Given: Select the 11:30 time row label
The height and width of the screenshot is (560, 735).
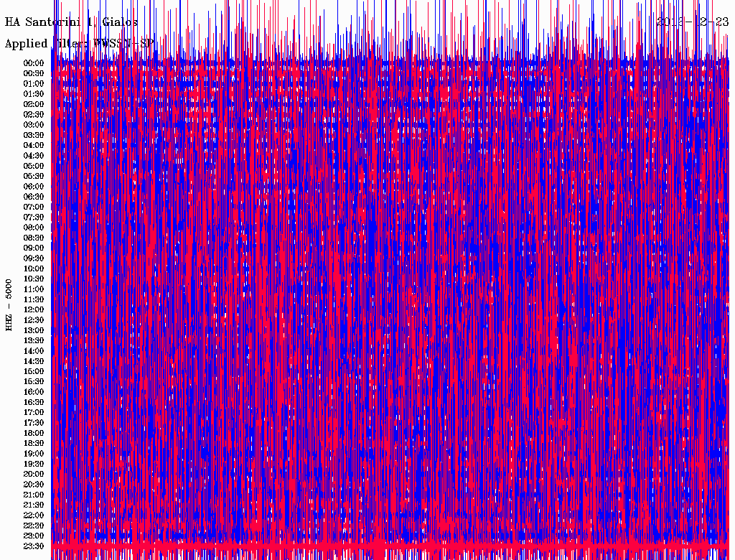Looking at the screenshot, I should [x=34, y=299].
